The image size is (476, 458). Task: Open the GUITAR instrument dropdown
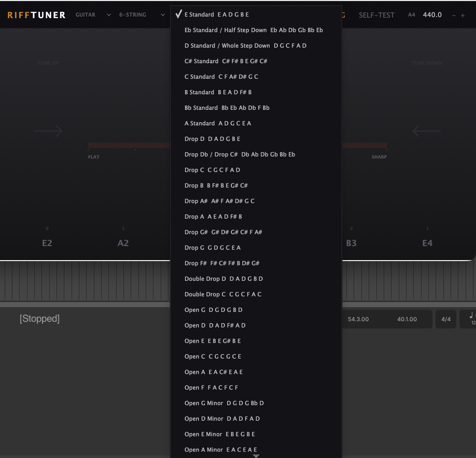(93, 15)
